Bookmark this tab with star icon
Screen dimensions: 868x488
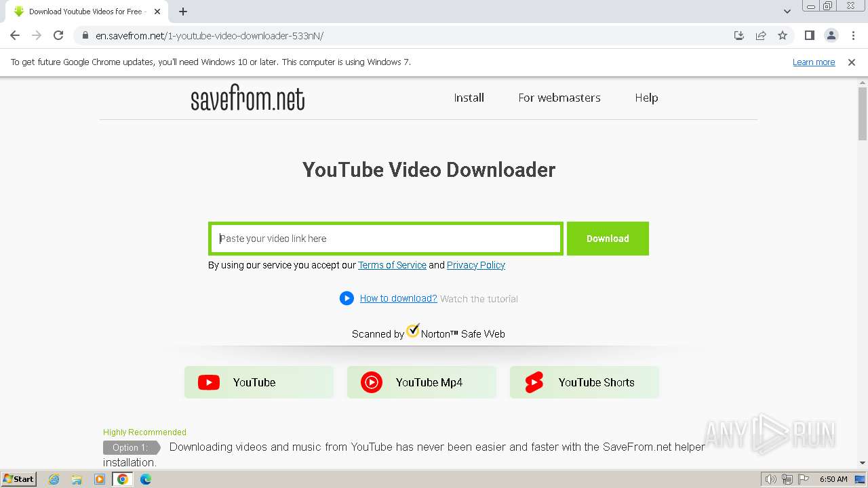pos(783,35)
